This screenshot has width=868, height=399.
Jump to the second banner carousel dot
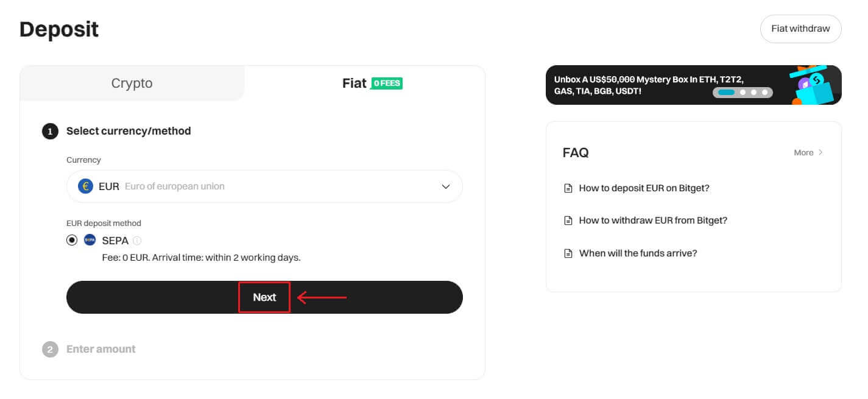(x=743, y=93)
